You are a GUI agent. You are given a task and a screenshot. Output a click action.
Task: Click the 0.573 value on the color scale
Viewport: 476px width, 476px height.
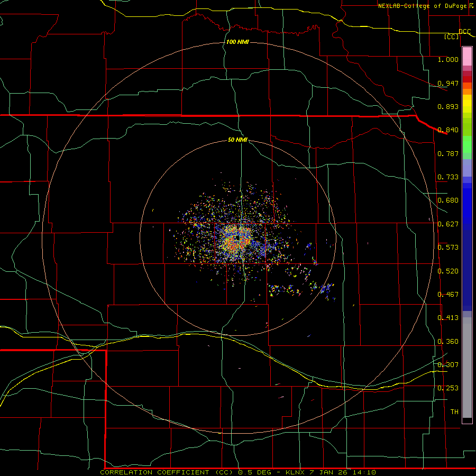pyautogui.click(x=448, y=248)
